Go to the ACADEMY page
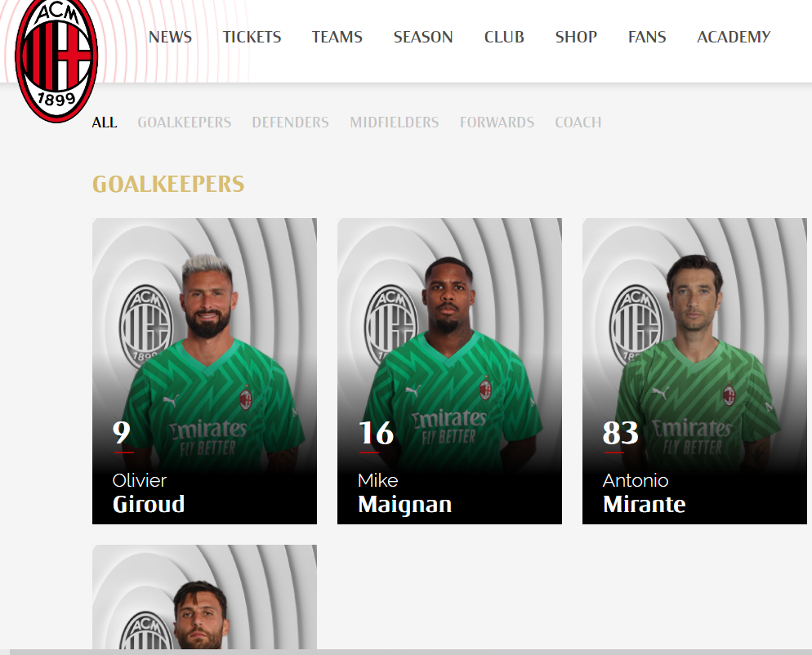 pos(734,37)
